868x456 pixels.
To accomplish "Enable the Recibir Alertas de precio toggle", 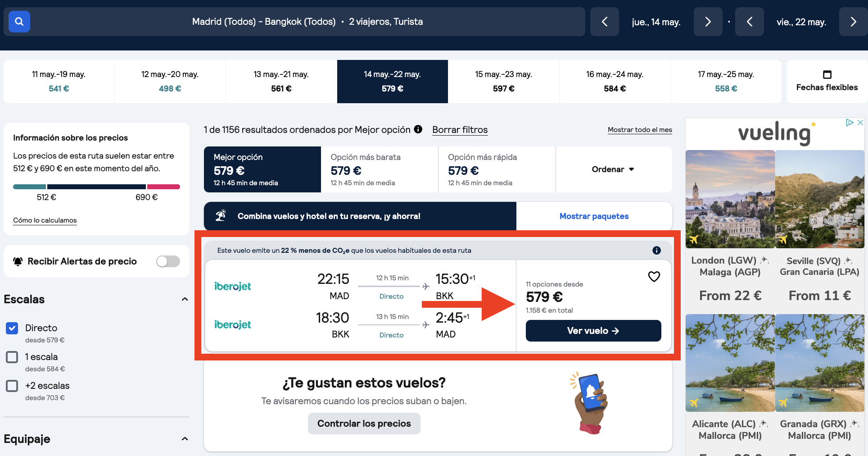I will [167, 261].
